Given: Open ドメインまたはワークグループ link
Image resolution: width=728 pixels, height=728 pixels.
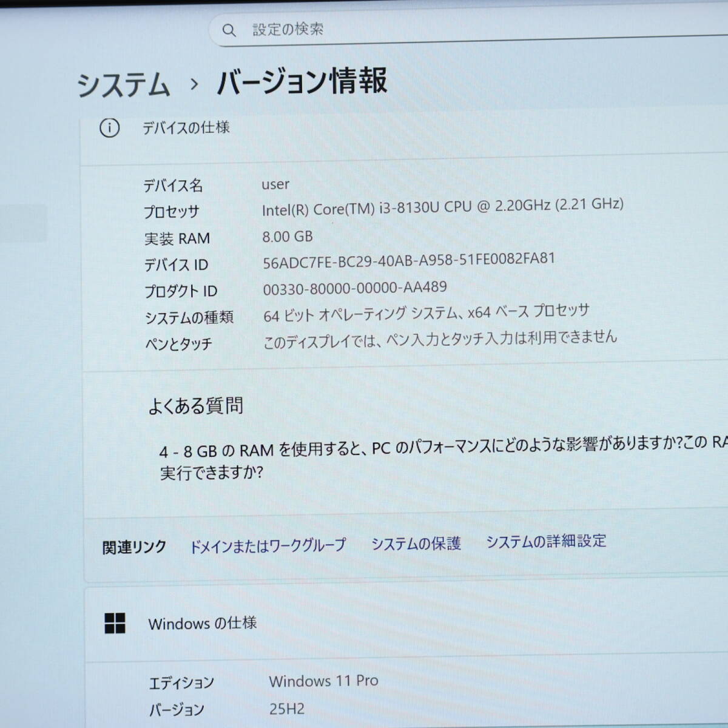Looking at the screenshot, I should tap(268, 545).
